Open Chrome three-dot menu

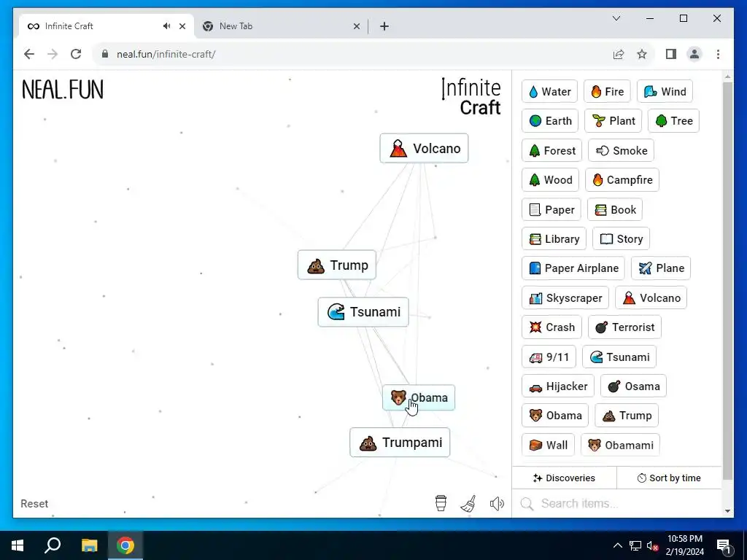(718, 54)
